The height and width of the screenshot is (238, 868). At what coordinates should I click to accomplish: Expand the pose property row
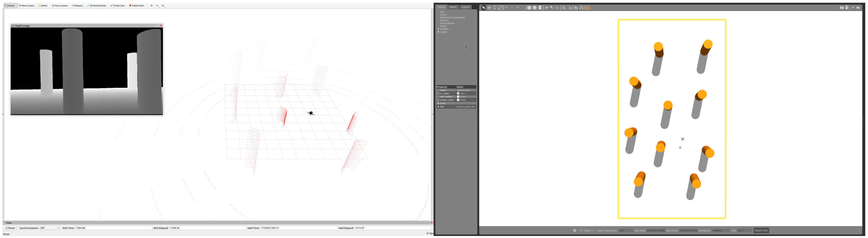point(438,103)
